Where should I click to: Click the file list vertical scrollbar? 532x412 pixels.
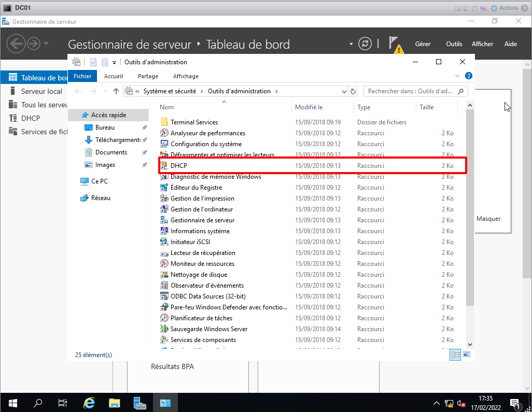coord(470,207)
